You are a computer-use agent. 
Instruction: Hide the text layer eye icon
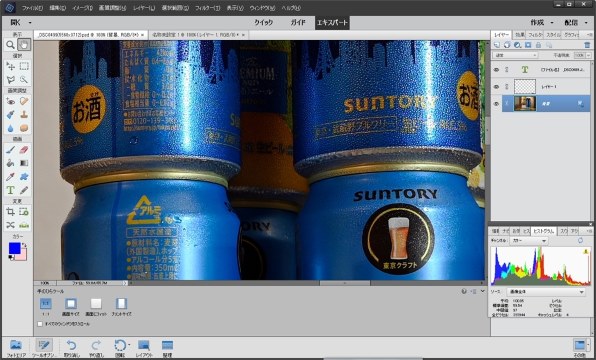coord(496,70)
